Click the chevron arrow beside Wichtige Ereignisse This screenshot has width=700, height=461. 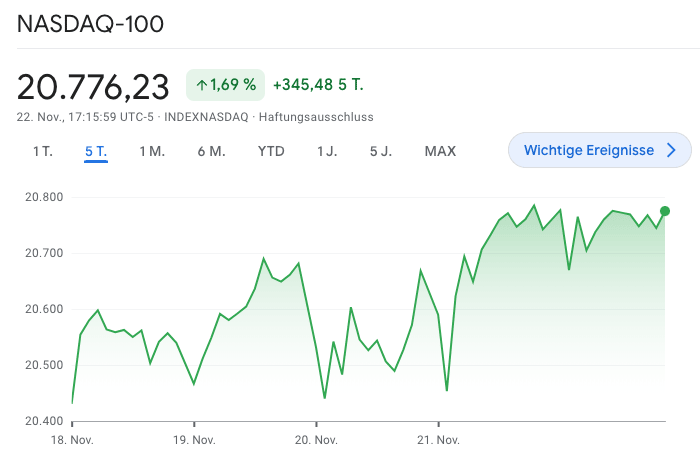click(671, 151)
